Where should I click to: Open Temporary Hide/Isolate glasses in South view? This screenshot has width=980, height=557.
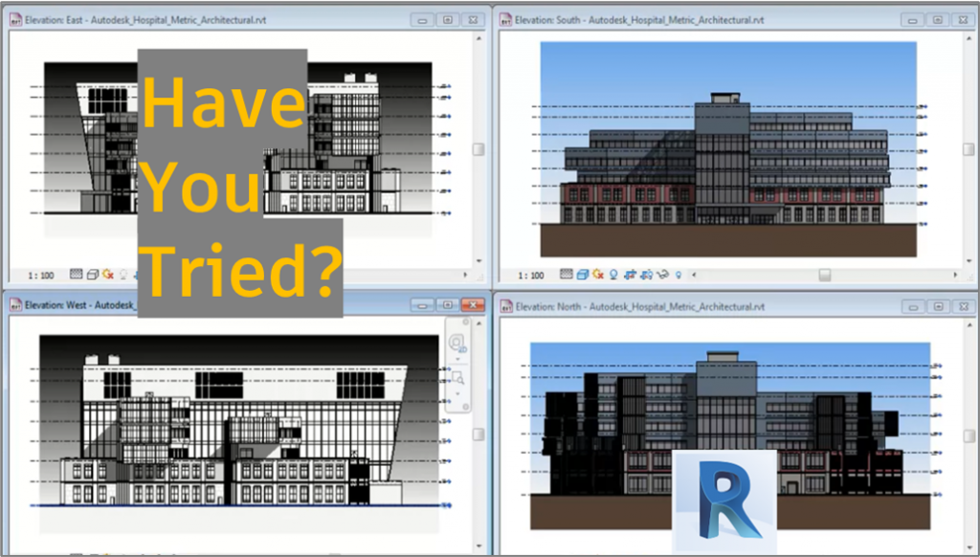(x=662, y=275)
